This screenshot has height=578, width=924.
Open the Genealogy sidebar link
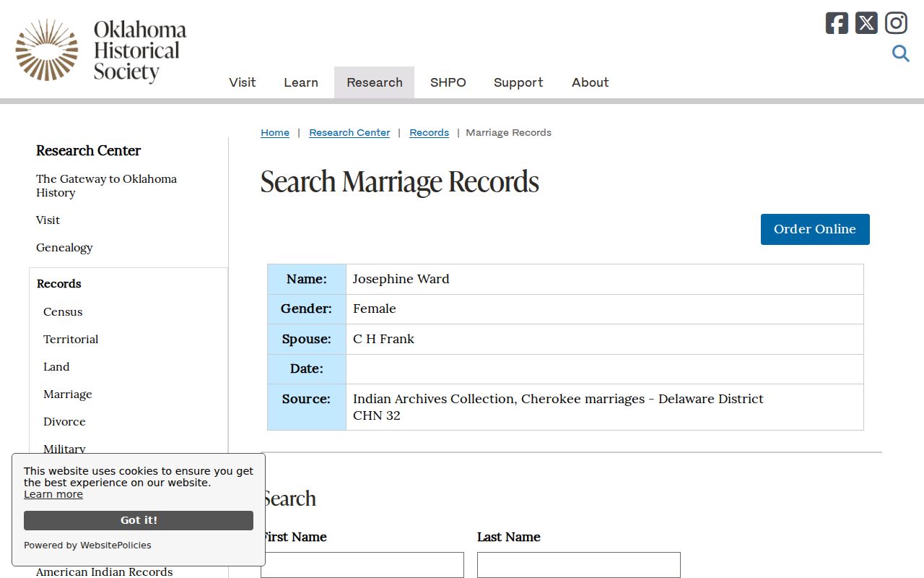64,247
